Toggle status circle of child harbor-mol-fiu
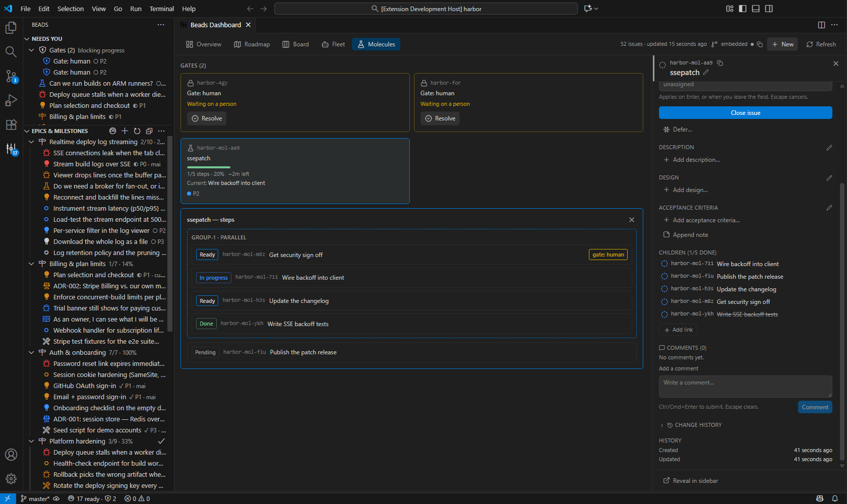This screenshot has width=847, height=504. [x=664, y=276]
